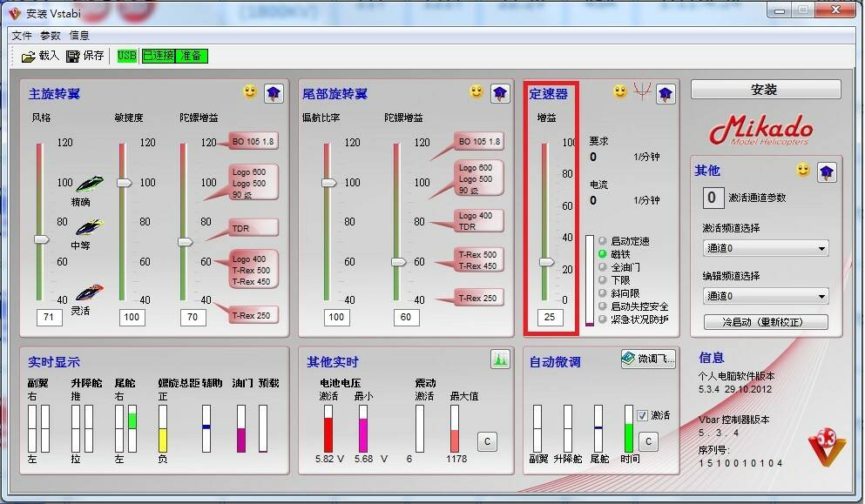Click the smiley icon in 主旋转翼 panel
This screenshot has height=504, width=865.
(250, 91)
